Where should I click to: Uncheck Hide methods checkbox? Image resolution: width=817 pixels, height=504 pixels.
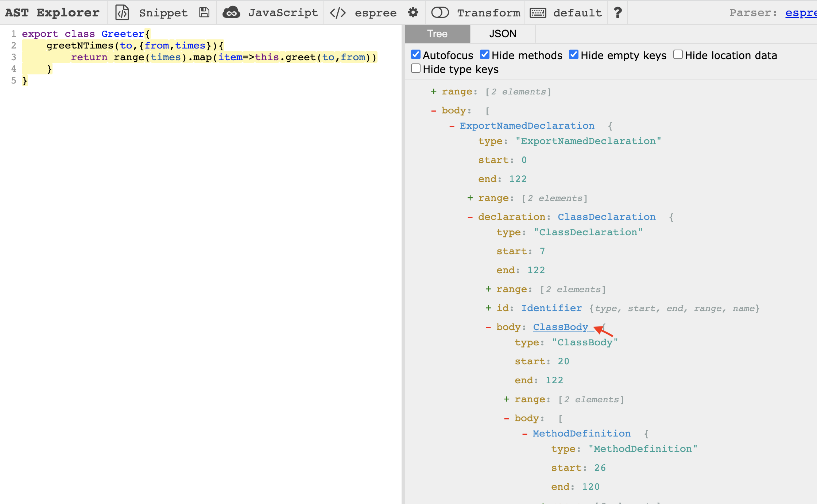pyautogui.click(x=484, y=55)
